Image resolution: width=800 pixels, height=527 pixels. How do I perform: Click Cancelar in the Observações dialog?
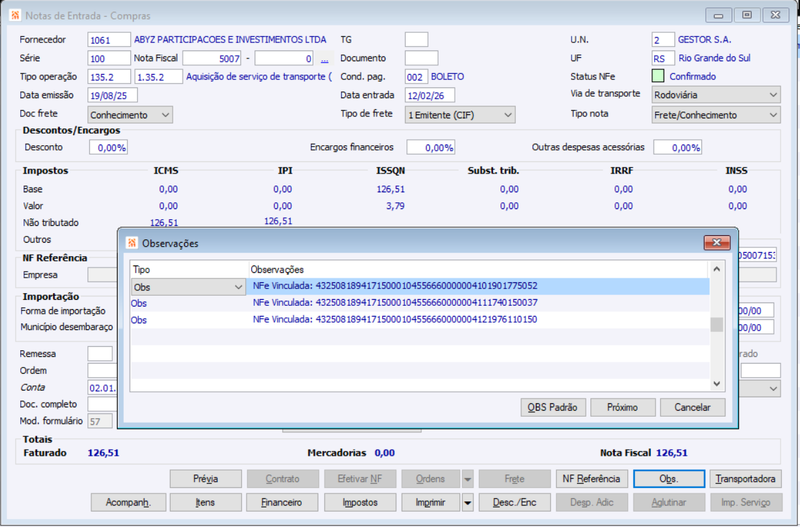click(x=692, y=408)
